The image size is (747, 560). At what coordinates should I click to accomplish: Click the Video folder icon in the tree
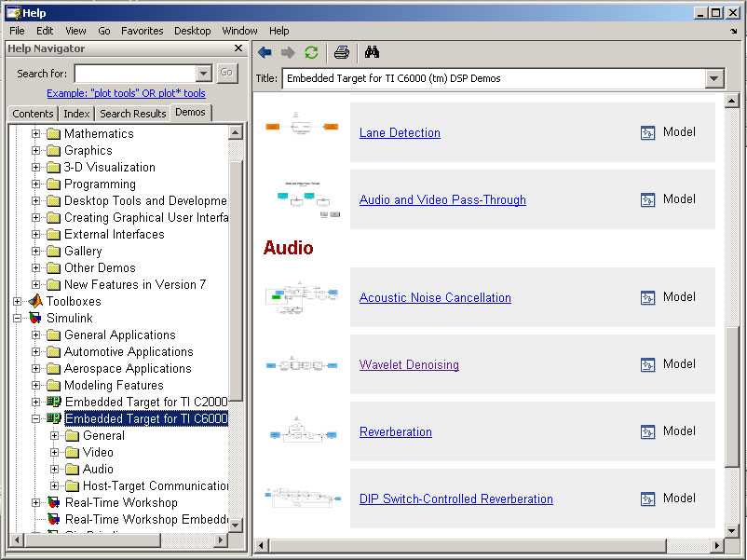(73, 452)
